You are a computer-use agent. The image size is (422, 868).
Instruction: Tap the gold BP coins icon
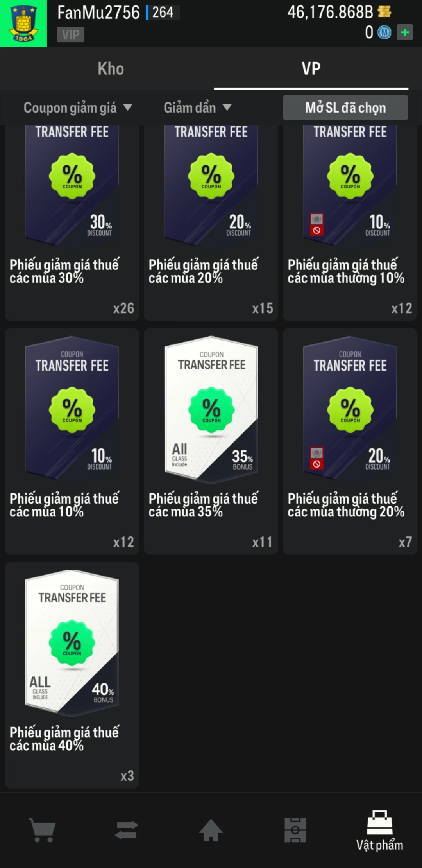[x=384, y=12]
